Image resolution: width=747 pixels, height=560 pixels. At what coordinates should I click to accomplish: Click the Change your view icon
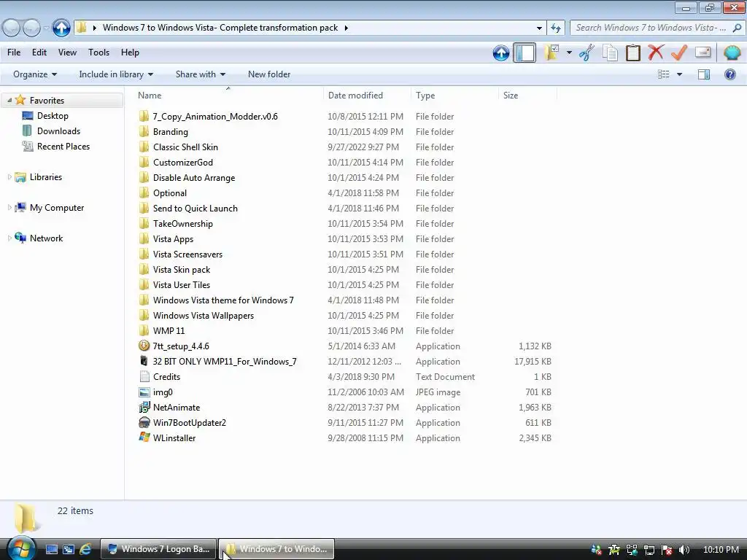(x=664, y=74)
